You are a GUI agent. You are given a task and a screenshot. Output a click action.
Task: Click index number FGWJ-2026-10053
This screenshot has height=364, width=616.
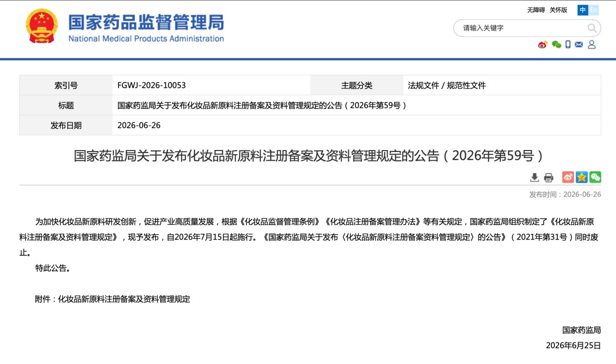coord(152,86)
